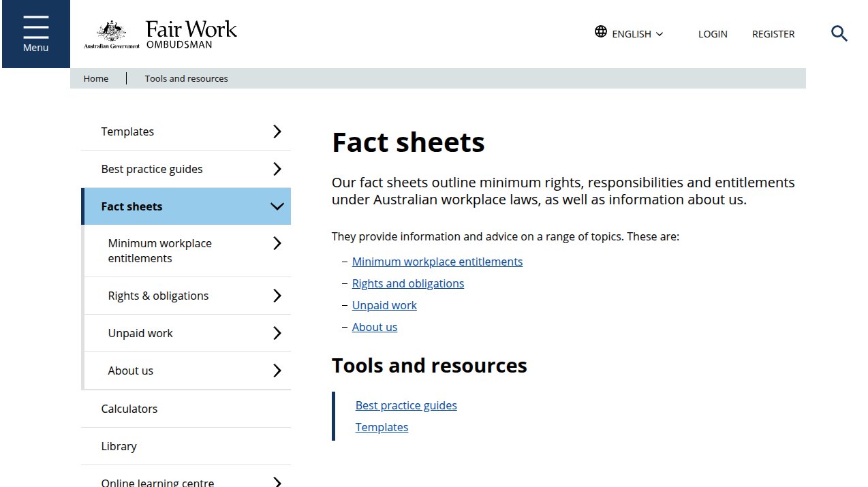Click the Fair Work Ombudsman logo
868x487 pixels.
coord(161,34)
